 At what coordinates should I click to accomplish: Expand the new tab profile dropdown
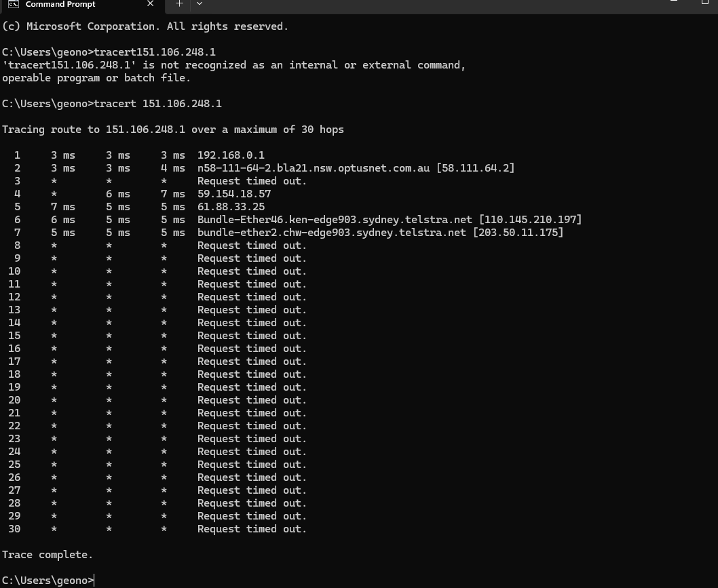click(x=199, y=4)
